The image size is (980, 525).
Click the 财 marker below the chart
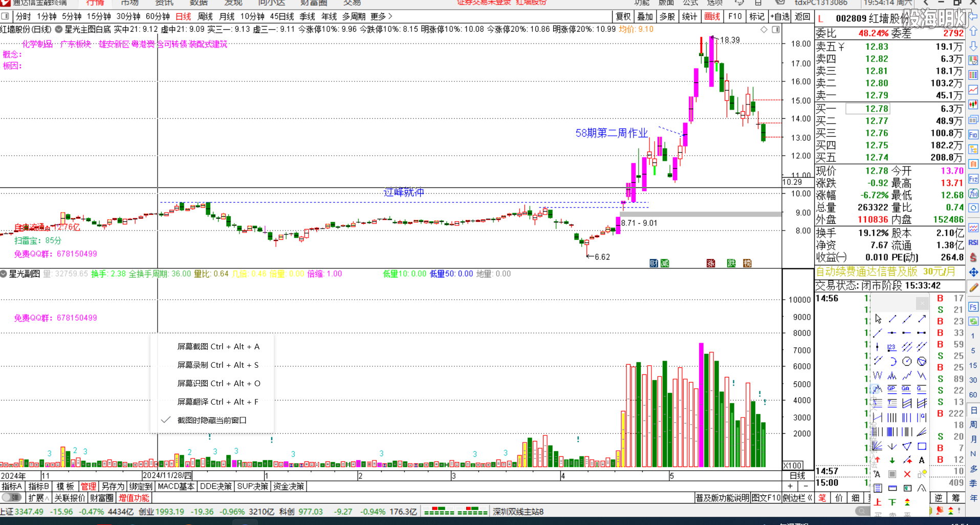[654, 263]
